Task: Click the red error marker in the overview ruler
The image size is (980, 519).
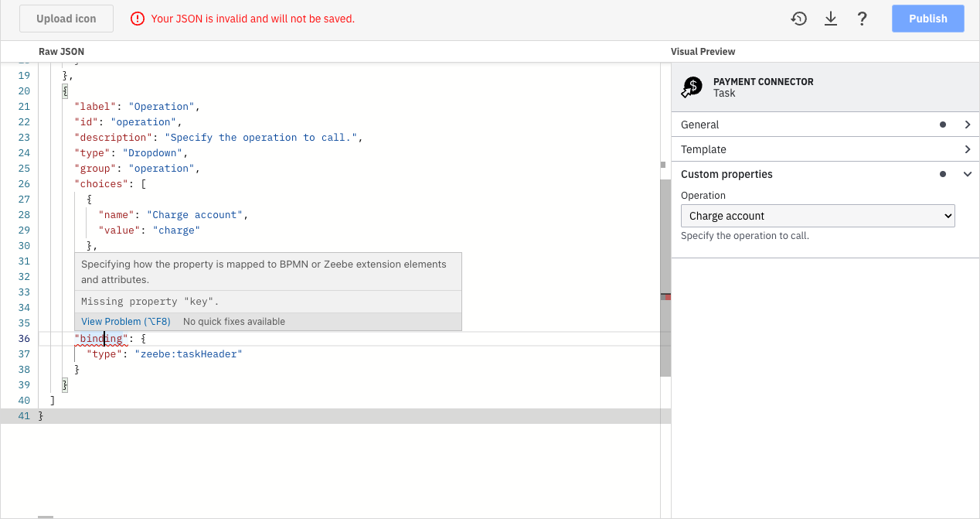Action: point(666,295)
